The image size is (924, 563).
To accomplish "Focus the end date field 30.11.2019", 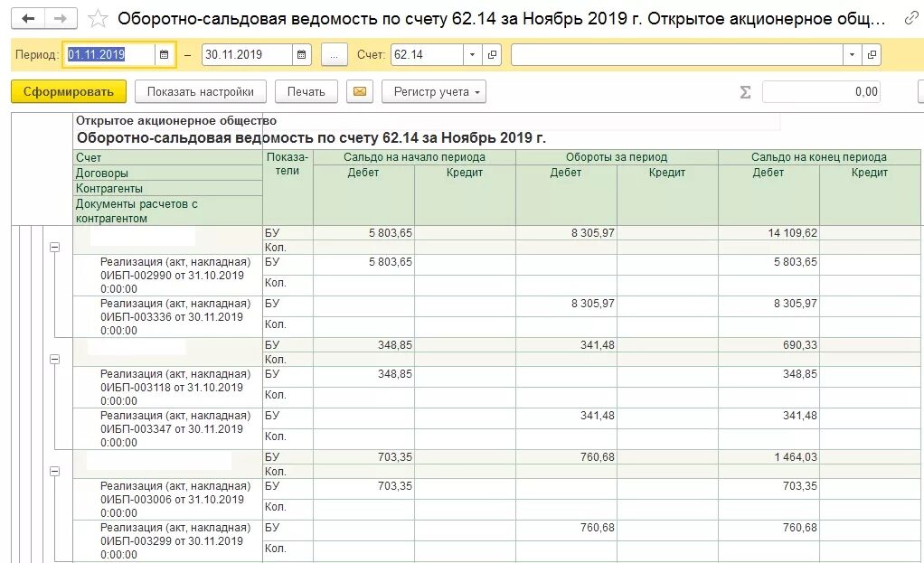I will 247,55.
